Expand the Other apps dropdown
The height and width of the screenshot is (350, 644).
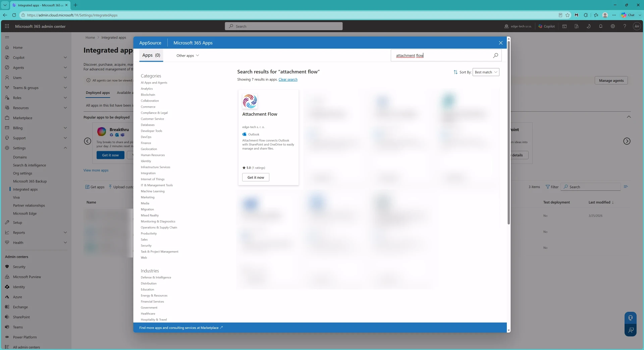click(x=187, y=56)
